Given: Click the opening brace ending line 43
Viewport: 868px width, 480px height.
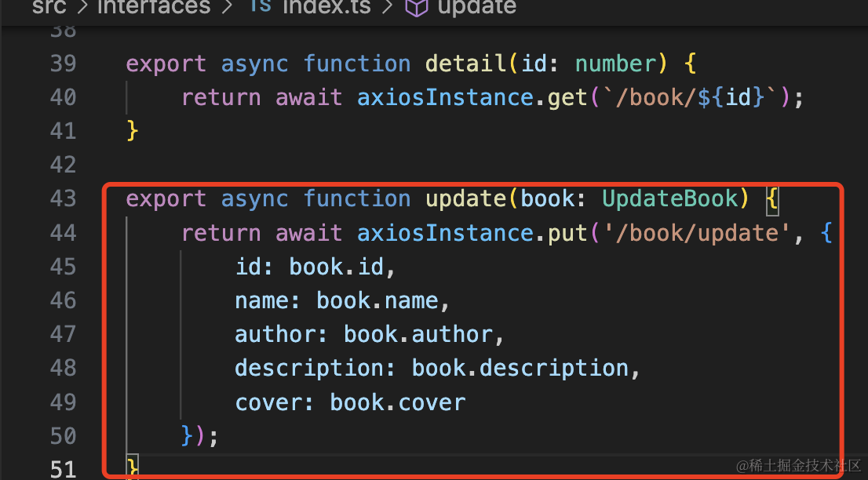Looking at the screenshot, I should pos(772,199).
